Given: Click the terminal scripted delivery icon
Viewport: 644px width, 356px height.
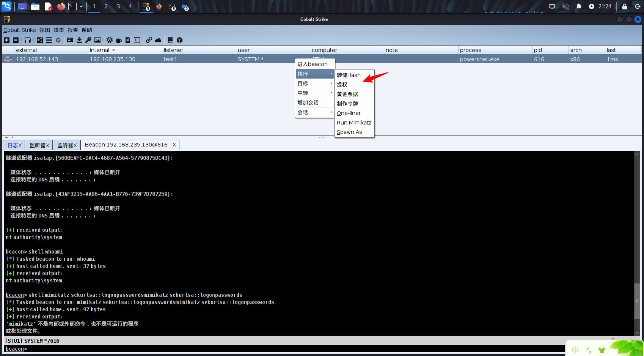Looking at the screenshot, I should [137, 40].
